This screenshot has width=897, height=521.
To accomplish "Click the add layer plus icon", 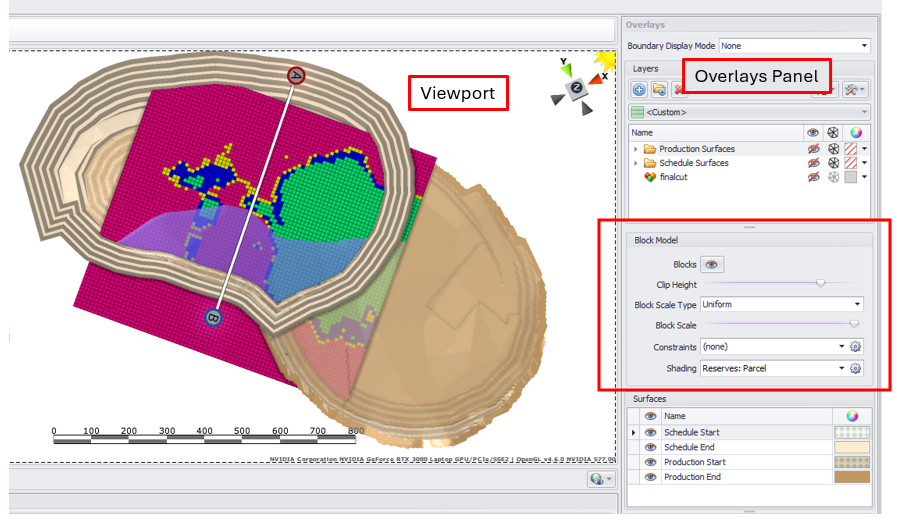I will pos(639,90).
